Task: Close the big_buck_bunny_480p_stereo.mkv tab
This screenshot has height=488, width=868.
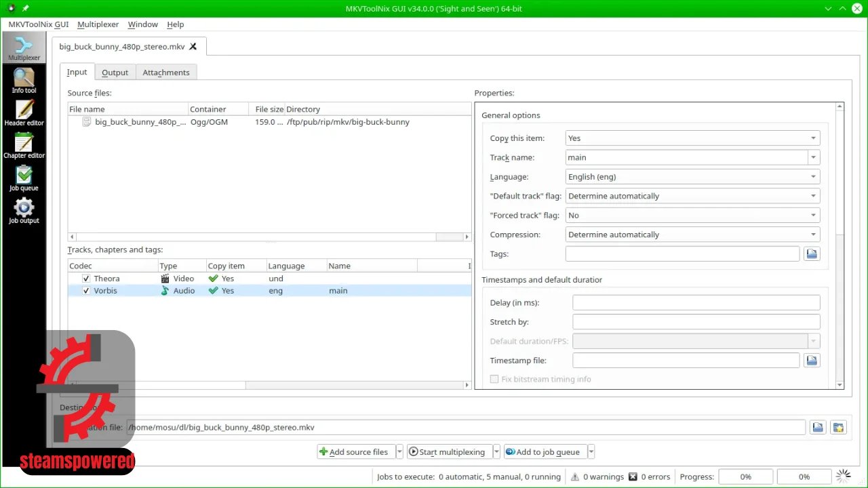Action: 193,47
